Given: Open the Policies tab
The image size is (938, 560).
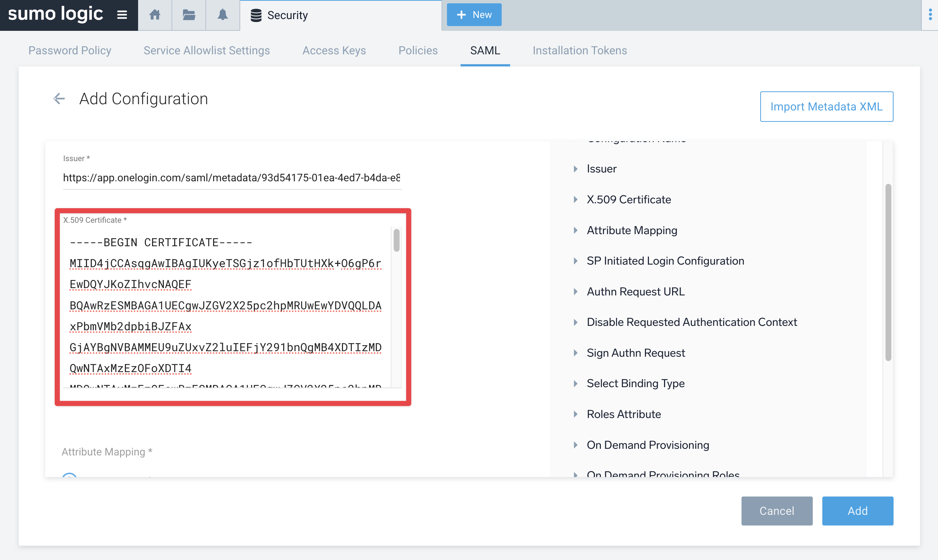Looking at the screenshot, I should click(418, 50).
